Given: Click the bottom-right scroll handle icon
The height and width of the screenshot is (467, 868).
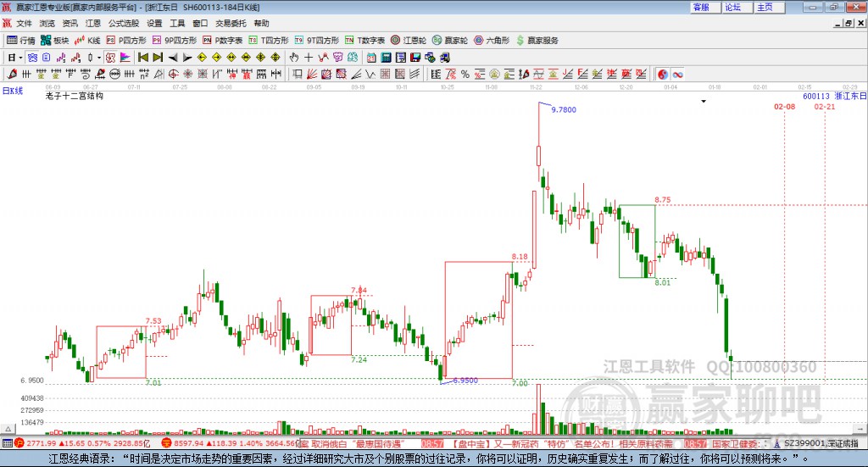Looking at the screenshot, I should (x=860, y=429).
